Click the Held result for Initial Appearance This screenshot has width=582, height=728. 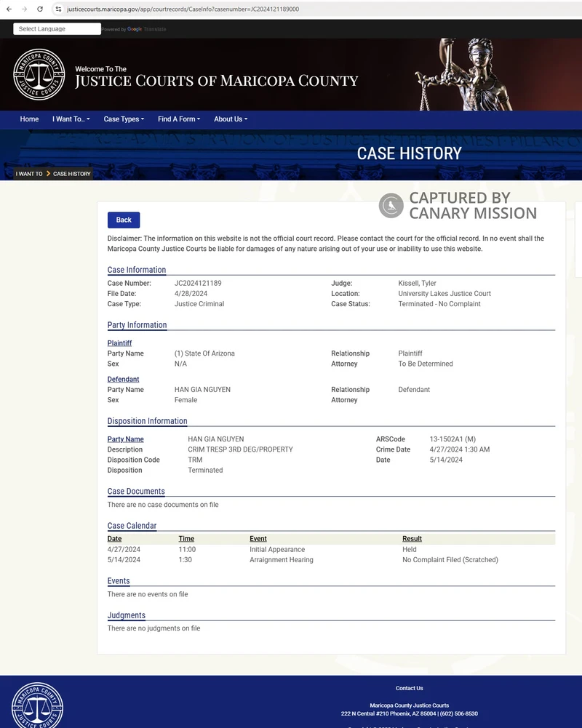click(x=409, y=549)
